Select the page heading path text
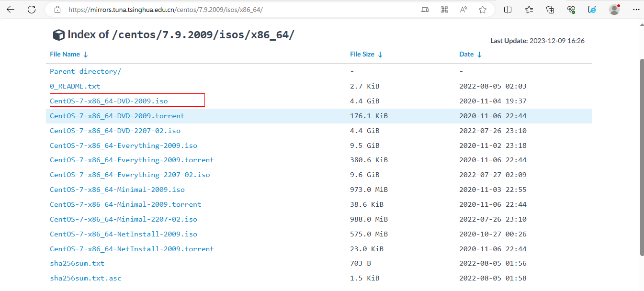The image size is (644, 291). 203,35
